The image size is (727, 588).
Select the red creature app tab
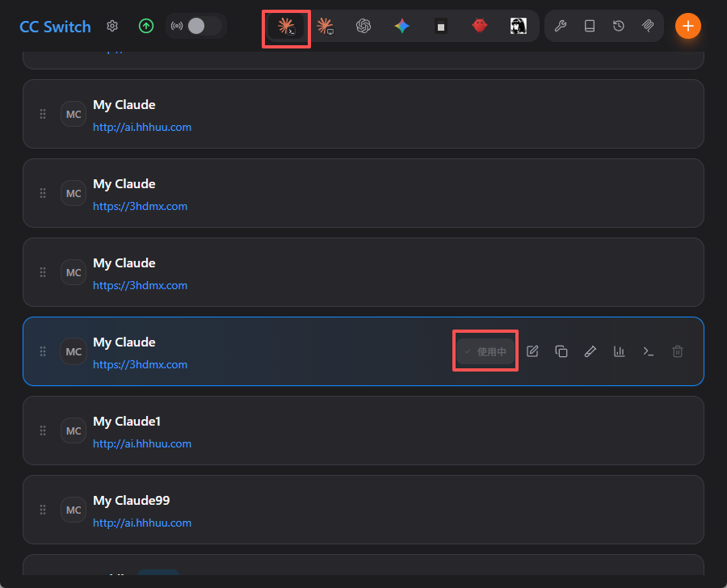coord(479,26)
